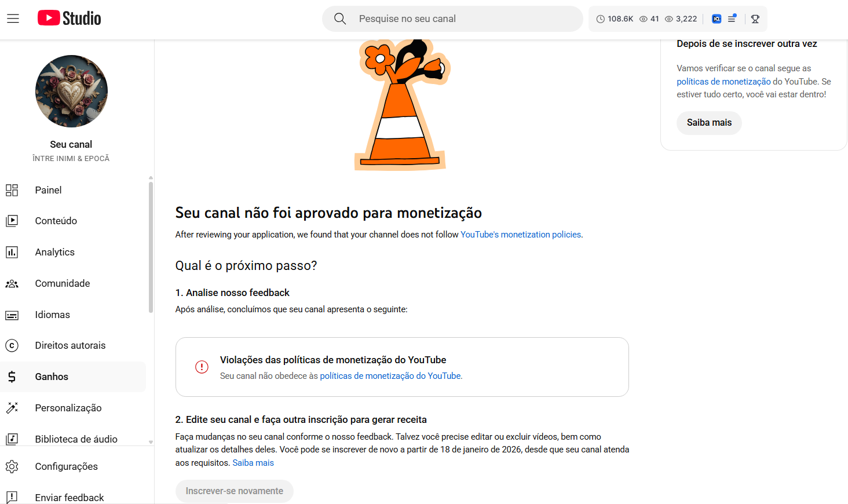Click the sidebar scroll down arrow

tap(151, 442)
